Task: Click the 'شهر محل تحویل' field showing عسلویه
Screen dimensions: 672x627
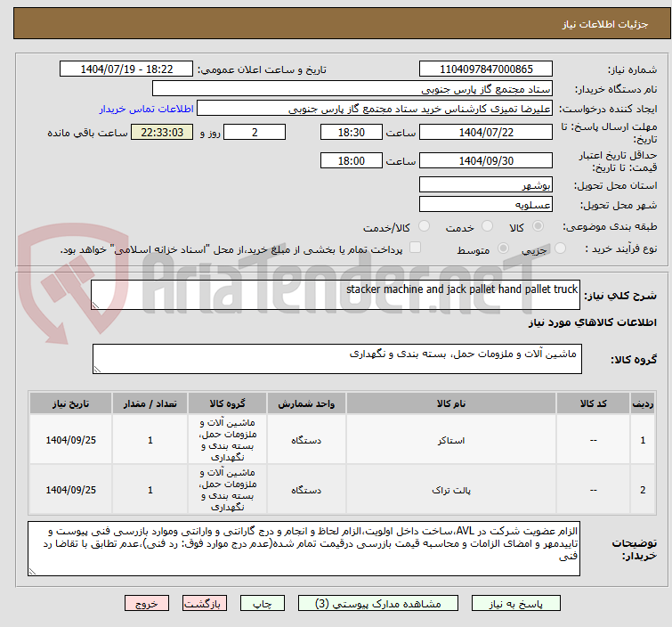Action: 486,205
